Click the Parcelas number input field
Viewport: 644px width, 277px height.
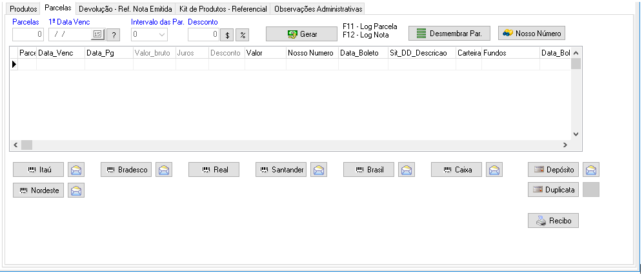[28, 34]
